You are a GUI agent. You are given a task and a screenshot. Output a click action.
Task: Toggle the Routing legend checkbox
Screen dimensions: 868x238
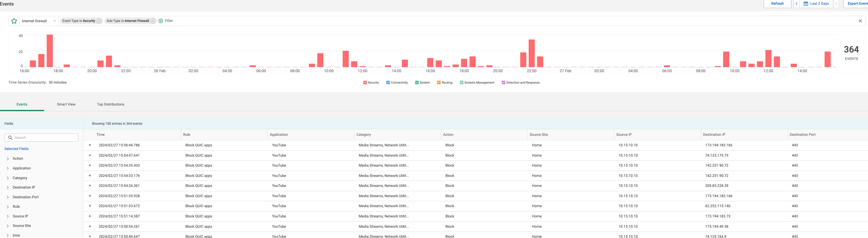pyautogui.click(x=439, y=82)
